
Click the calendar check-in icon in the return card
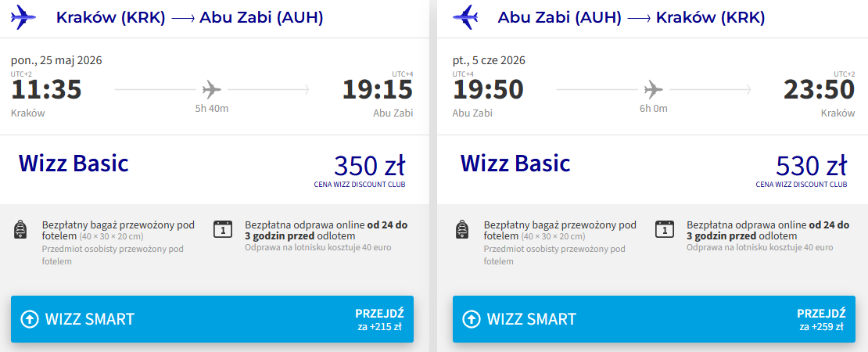click(665, 229)
